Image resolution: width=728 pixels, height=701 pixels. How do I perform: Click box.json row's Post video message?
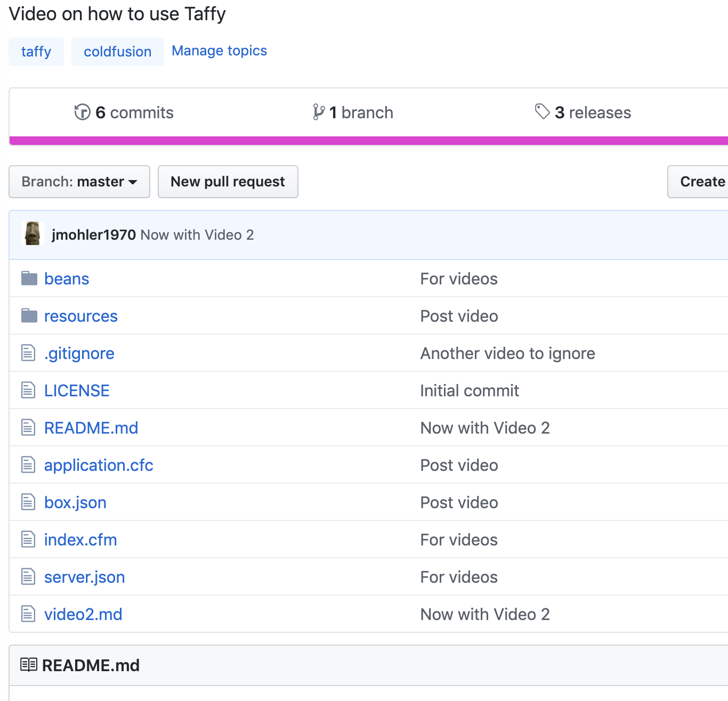point(459,502)
